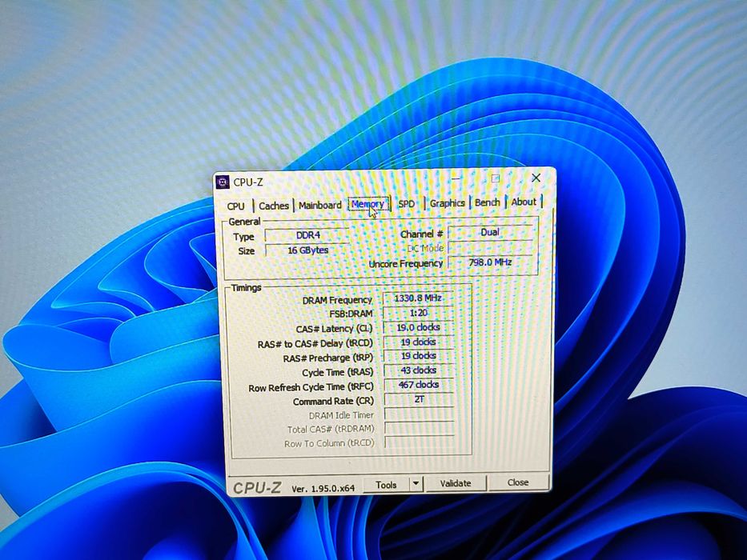The width and height of the screenshot is (747, 560).
Task: Click the CPU-Z title bar text
Action: (x=248, y=182)
